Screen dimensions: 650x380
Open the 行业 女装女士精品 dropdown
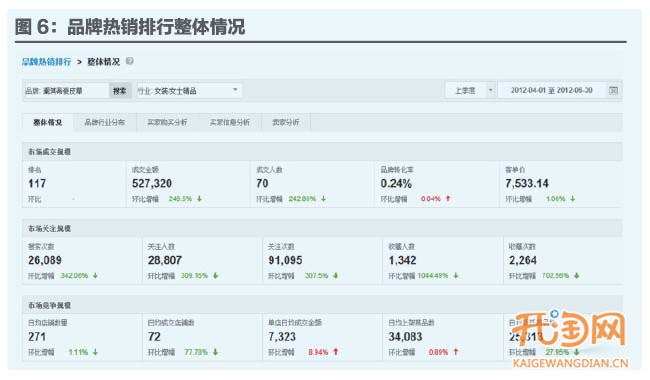(x=189, y=90)
